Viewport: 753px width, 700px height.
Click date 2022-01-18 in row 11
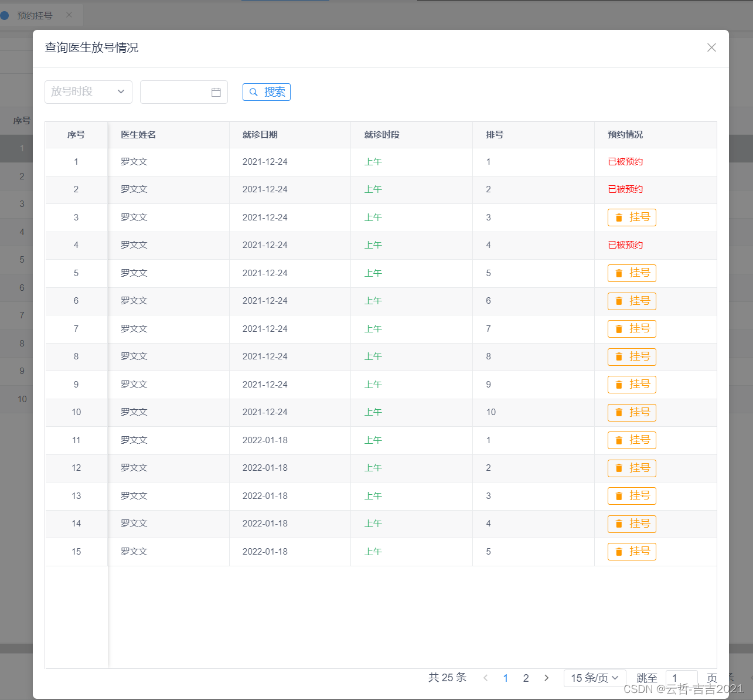(x=265, y=440)
